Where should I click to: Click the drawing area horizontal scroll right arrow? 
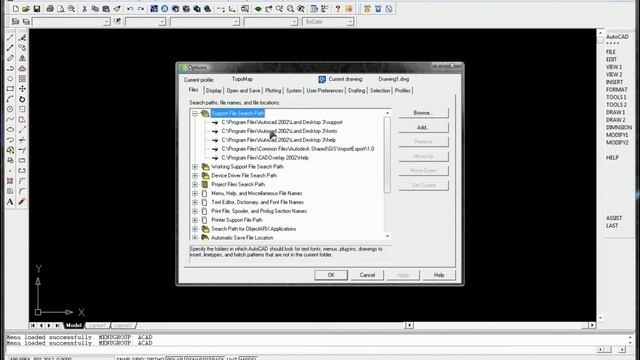coord(592,325)
